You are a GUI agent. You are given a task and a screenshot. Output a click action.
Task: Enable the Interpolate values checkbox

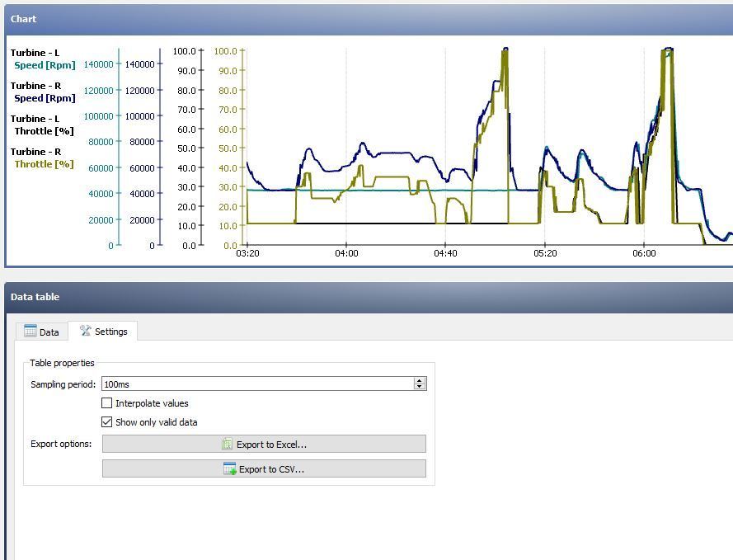click(107, 403)
